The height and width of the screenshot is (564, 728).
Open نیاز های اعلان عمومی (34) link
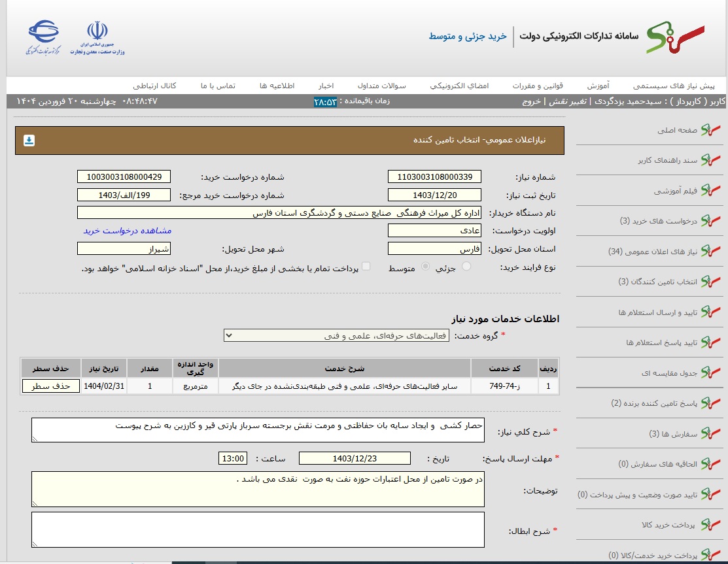(653, 252)
